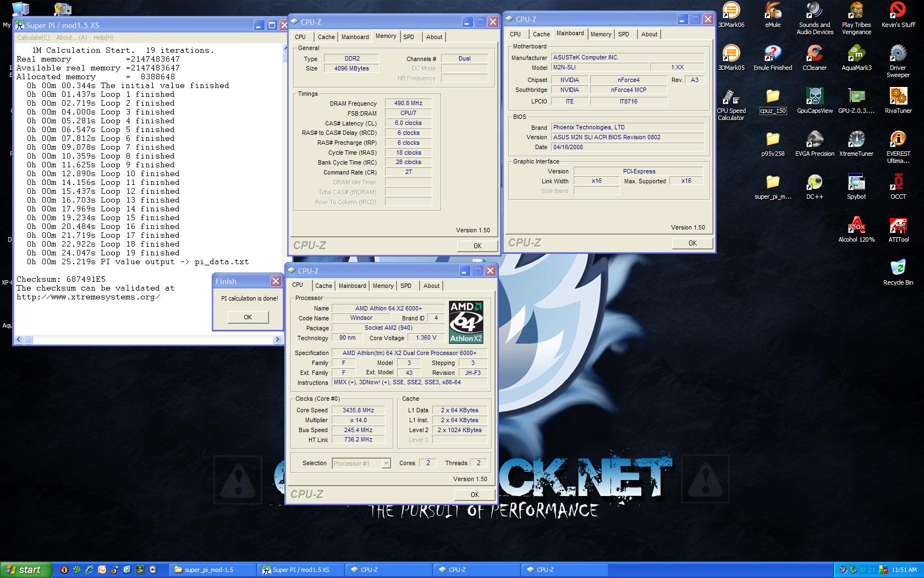Screen dimensions: 924x578
Task: Launch EVEREST Ultimate desktop icon
Action: coord(898,147)
